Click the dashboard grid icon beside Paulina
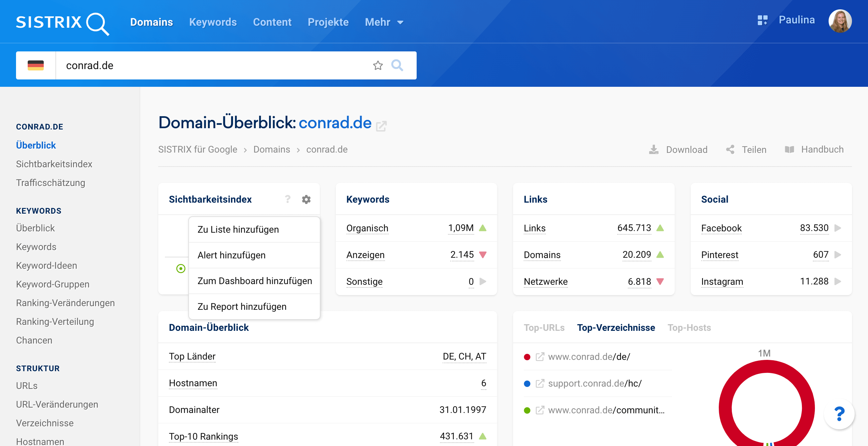This screenshot has width=868, height=446. pos(762,20)
